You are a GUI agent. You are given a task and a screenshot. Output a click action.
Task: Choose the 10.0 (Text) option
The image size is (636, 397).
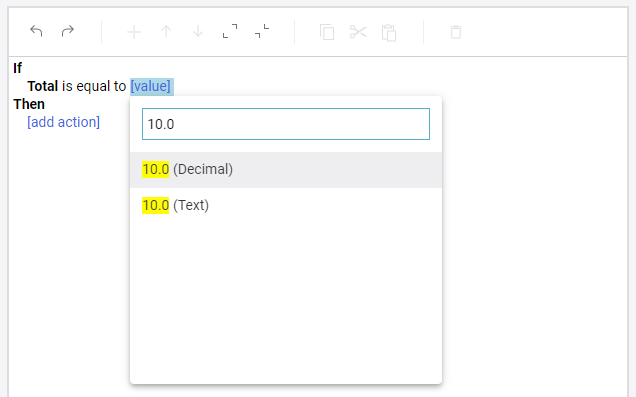point(286,205)
